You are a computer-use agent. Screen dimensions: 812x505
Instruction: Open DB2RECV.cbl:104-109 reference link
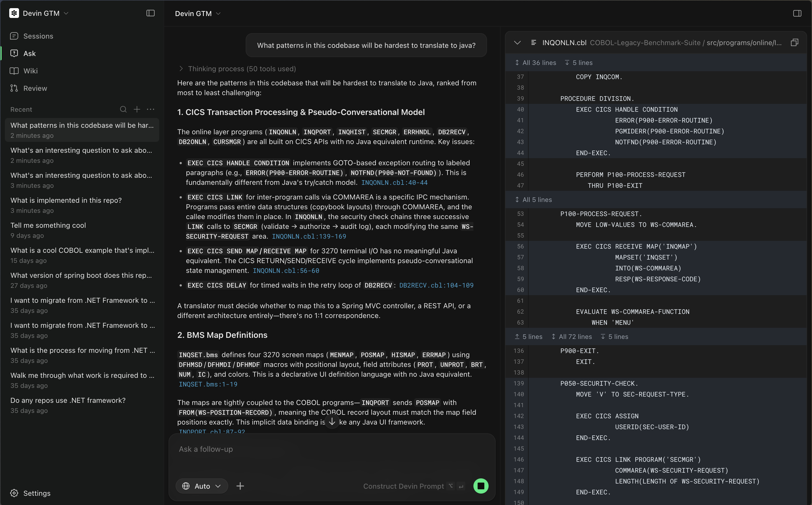(436, 285)
